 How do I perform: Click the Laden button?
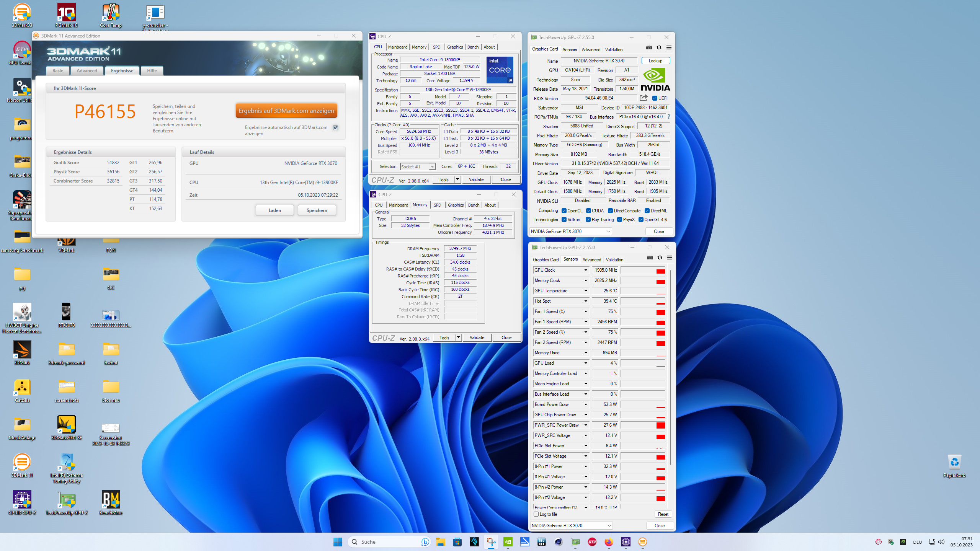point(274,210)
